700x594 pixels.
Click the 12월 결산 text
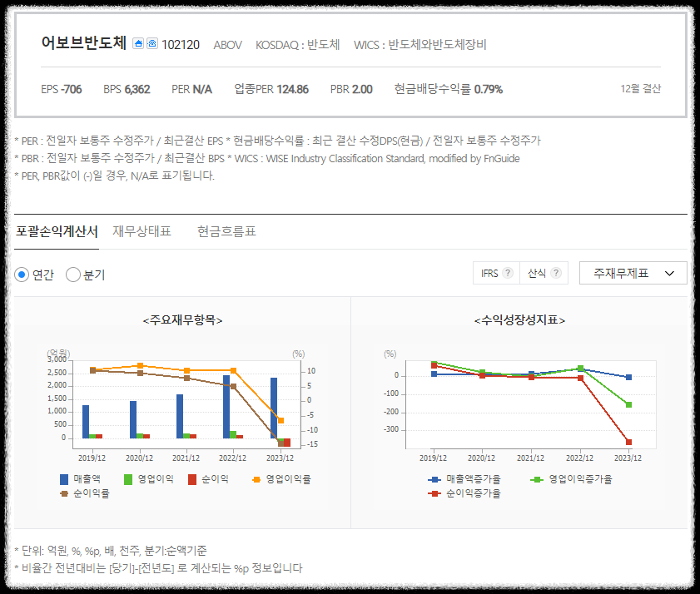click(641, 89)
